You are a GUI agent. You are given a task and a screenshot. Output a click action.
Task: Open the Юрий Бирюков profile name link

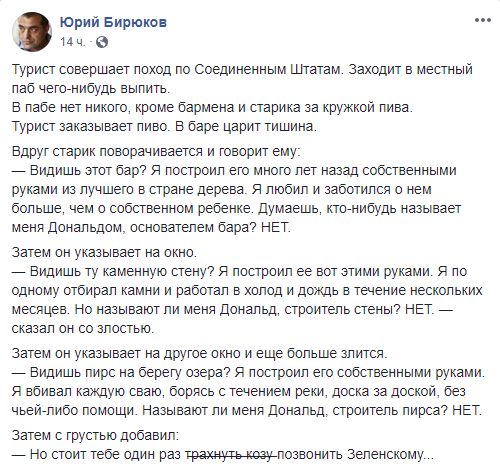pos(113,22)
